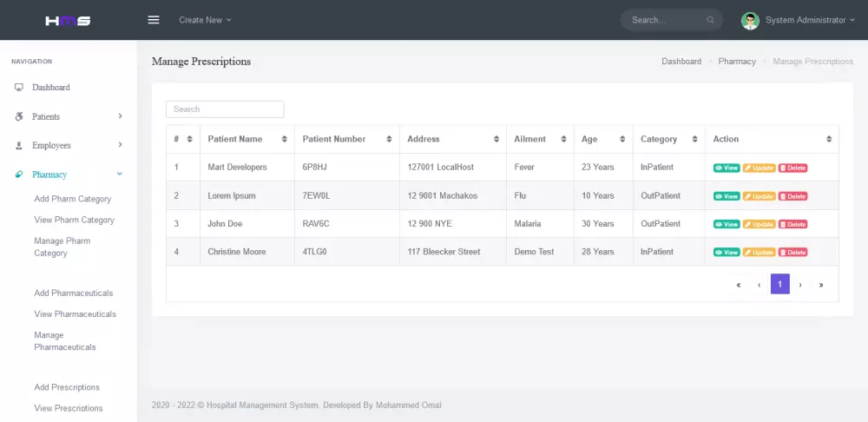The height and width of the screenshot is (422, 868).
Task: Sort by Patient Name column arrows
Action: (285, 139)
